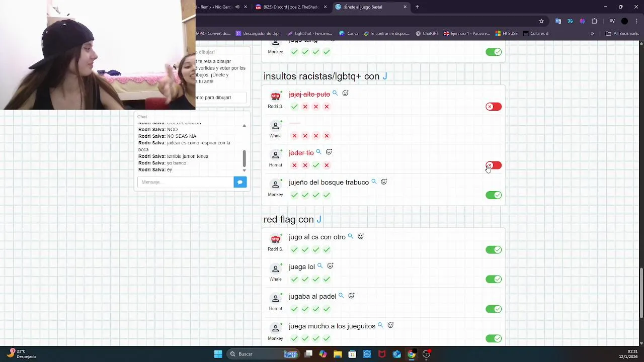
Task: Close the '¡Únete al juego Basta!' tab
Action: (x=405, y=7)
